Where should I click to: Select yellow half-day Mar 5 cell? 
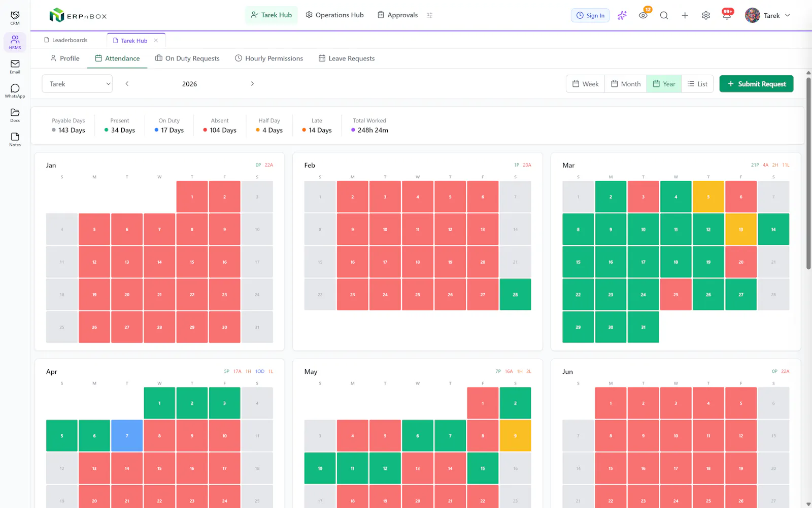click(708, 197)
